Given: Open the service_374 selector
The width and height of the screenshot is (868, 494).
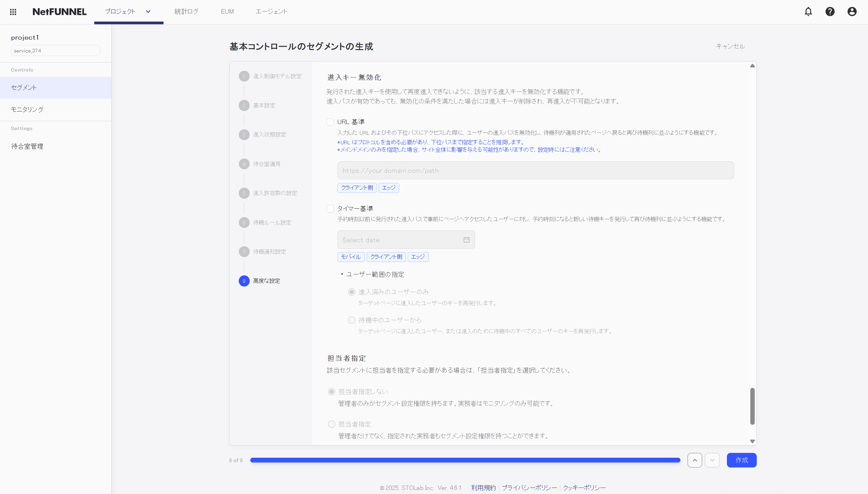Looking at the screenshot, I should pos(55,50).
